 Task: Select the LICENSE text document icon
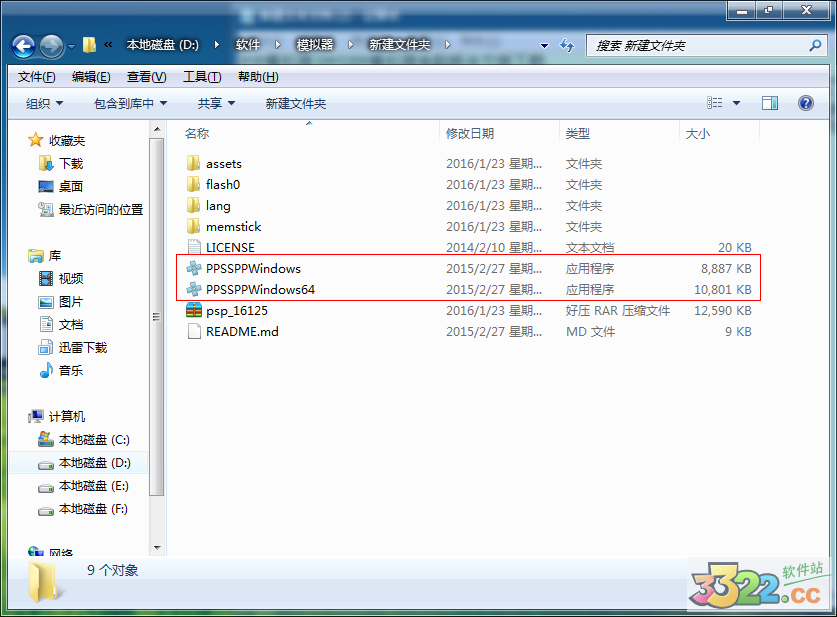pyautogui.click(x=194, y=247)
